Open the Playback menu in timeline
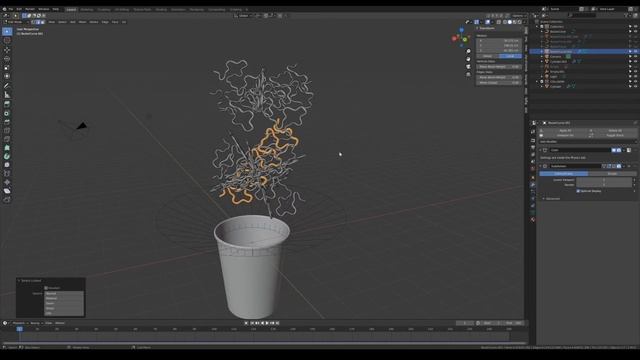 coord(19,323)
